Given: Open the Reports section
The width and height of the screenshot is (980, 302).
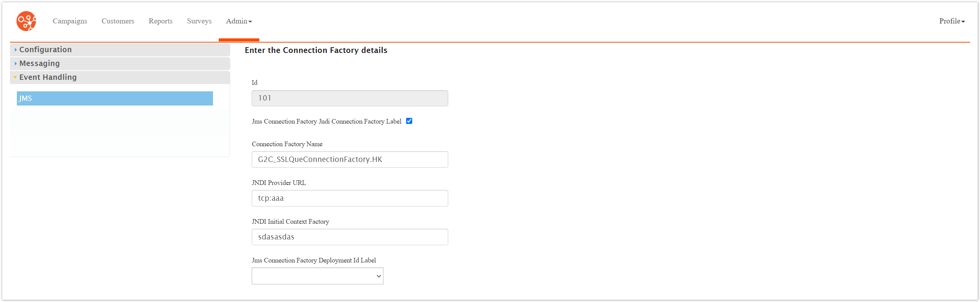Looking at the screenshot, I should pyautogui.click(x=161, y=21).
